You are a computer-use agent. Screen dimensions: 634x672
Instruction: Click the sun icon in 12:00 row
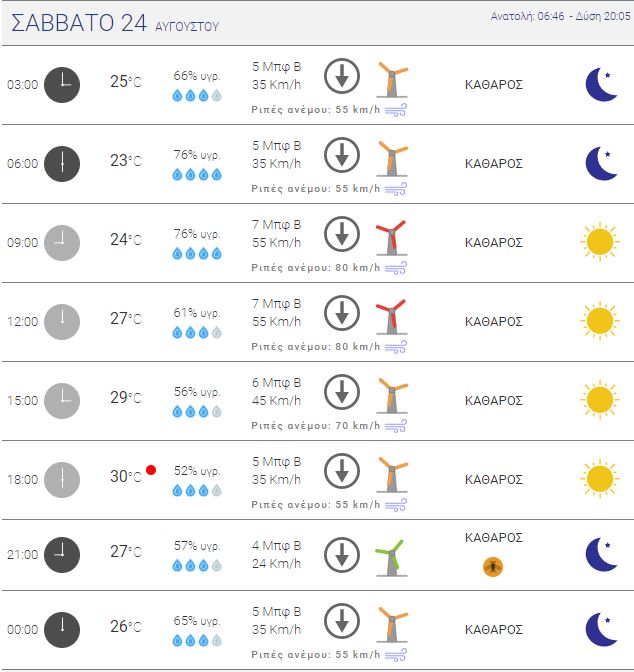(x=600, y=321)
